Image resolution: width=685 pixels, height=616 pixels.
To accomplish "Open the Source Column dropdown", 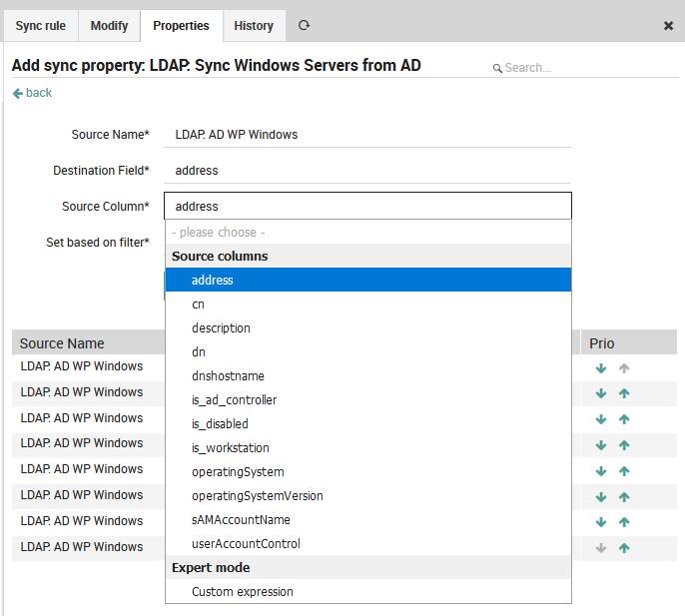I will (x=367, y=206).
